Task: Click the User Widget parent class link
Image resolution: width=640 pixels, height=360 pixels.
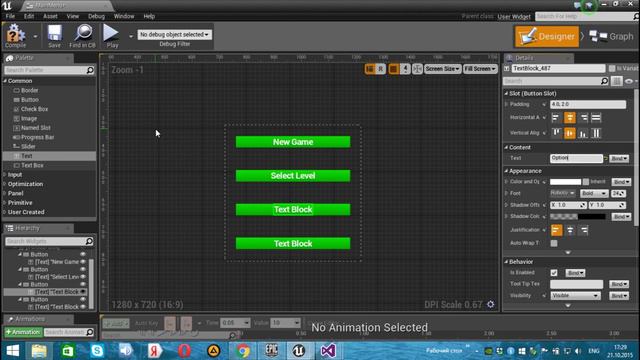Action: coord(514,17)
